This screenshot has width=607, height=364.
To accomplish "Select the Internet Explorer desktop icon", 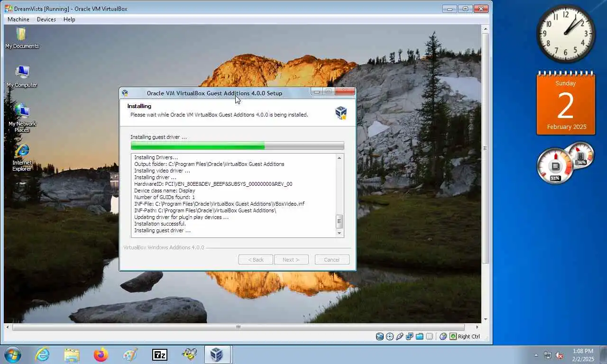I will click(22, 158).
